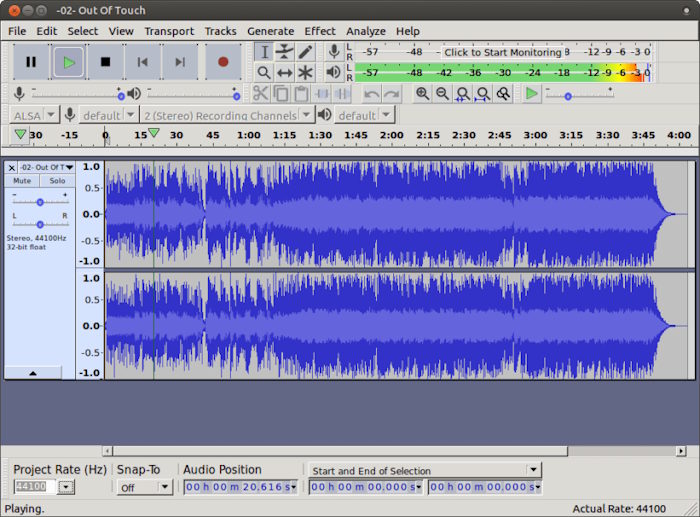The image size is (700, 517).
Task: Open the Snap-To Off dropdown
Action: point(144,487)
